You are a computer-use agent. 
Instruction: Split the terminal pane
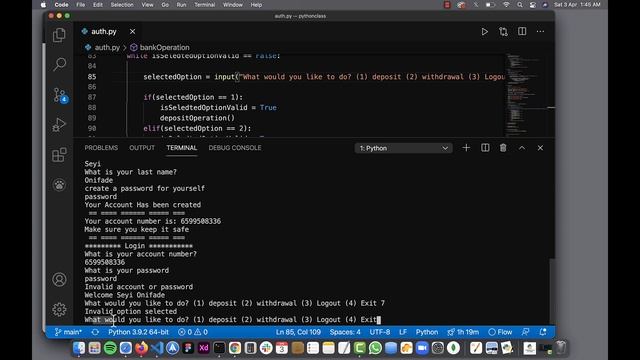point(485,148)
